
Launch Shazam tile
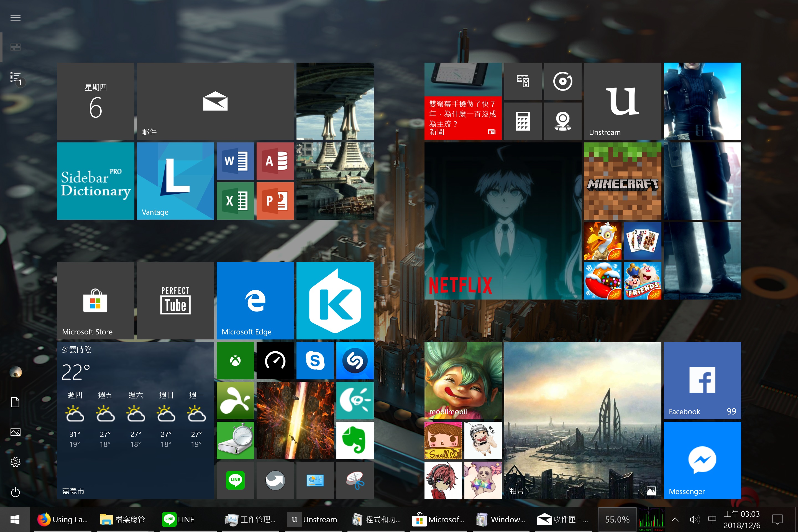pos(355,361)
